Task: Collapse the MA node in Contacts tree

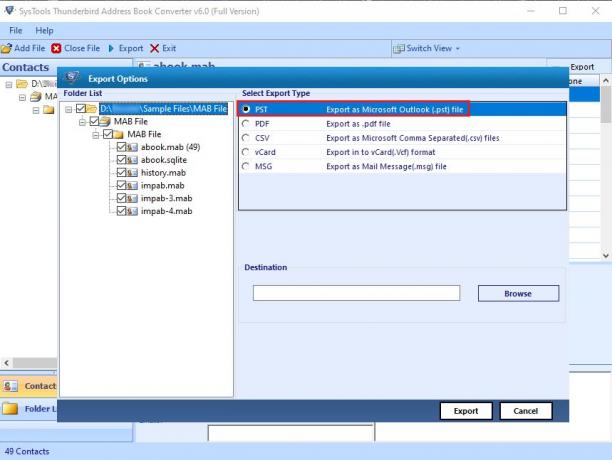Action: [x=22, y=97]
